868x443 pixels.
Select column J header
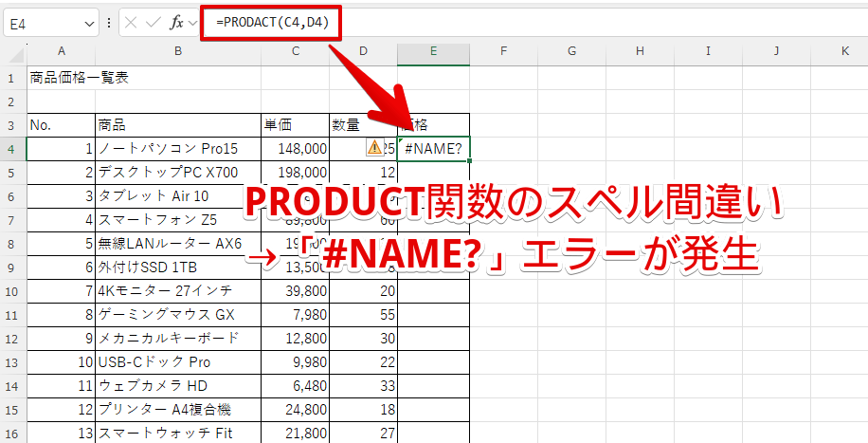point(776,51)
